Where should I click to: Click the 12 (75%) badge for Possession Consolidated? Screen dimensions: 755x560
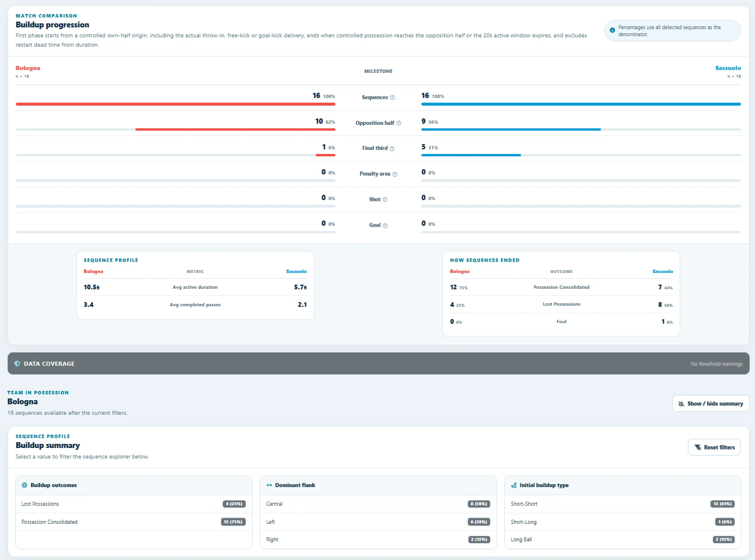coord(233,522)
